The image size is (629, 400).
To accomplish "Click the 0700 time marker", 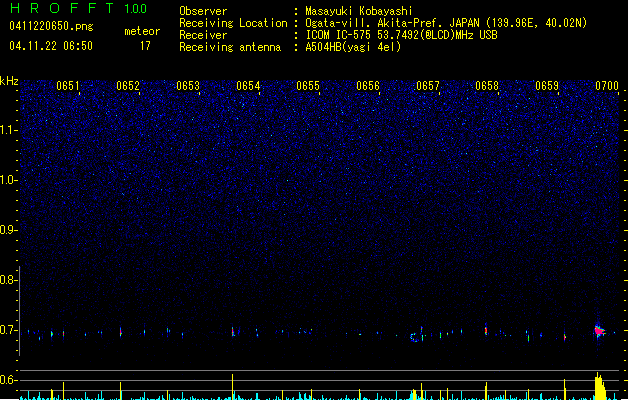I will [x=607, y=86].
